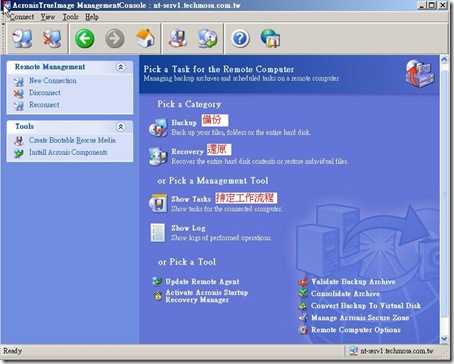Click the Disconnect toolbar icon
Screen dimensions: 454x364
tap(52, 39)
